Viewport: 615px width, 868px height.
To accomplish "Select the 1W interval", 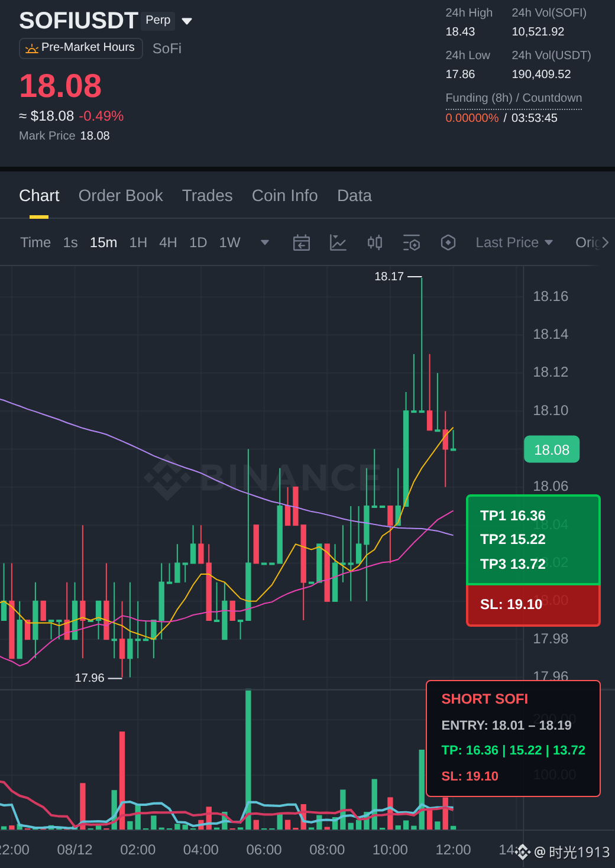I will [x=229, y=242].
